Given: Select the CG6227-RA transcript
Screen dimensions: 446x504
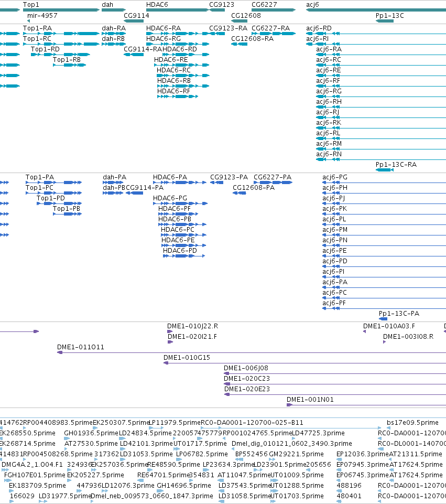Looking at the screenshot, I should 273,34.
